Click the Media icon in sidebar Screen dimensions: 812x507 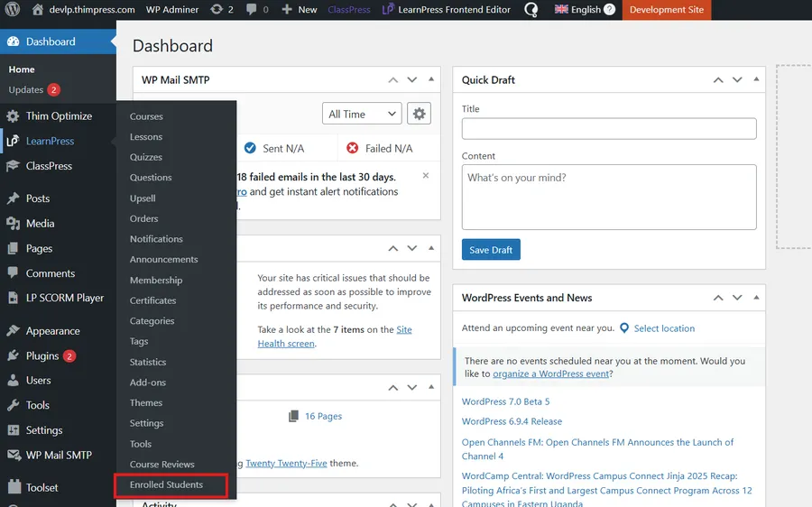tap(13, 223)
